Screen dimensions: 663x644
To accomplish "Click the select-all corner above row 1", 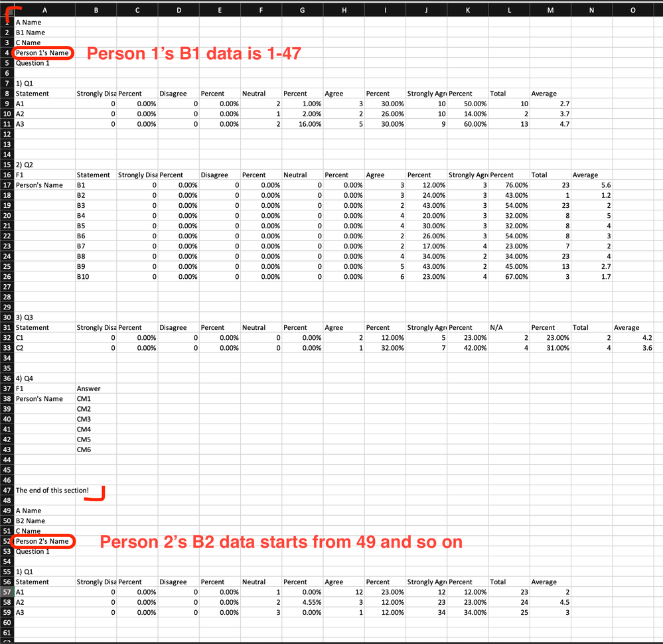I will [x=6, y=9].
